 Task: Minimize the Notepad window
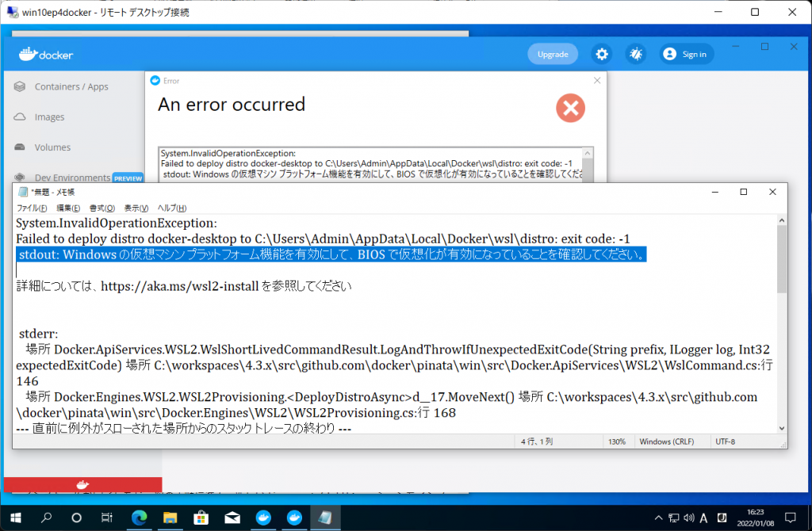[715, 192]
